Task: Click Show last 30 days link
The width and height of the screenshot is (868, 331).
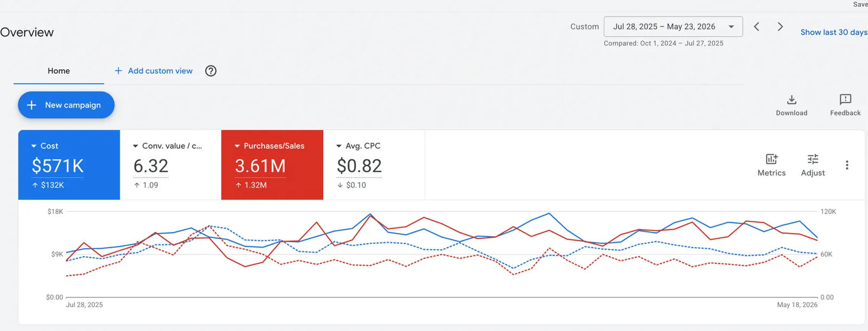Action: pos(834,33)
